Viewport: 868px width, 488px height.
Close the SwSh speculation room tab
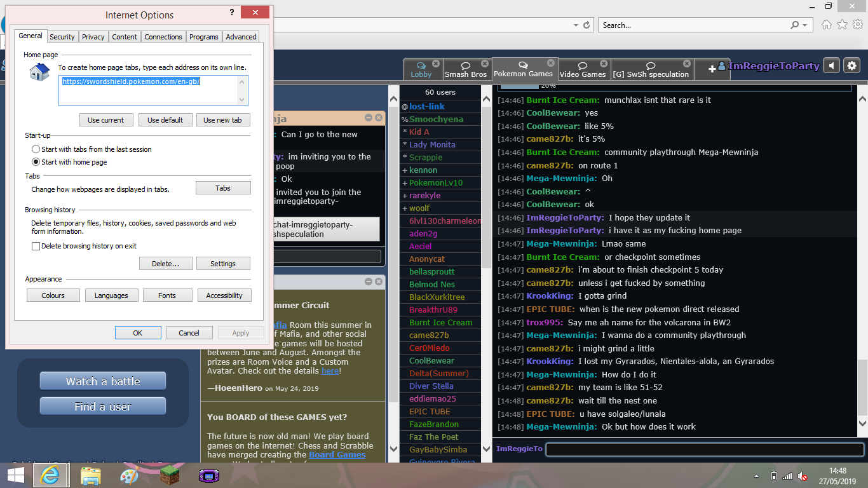(687, 64)
